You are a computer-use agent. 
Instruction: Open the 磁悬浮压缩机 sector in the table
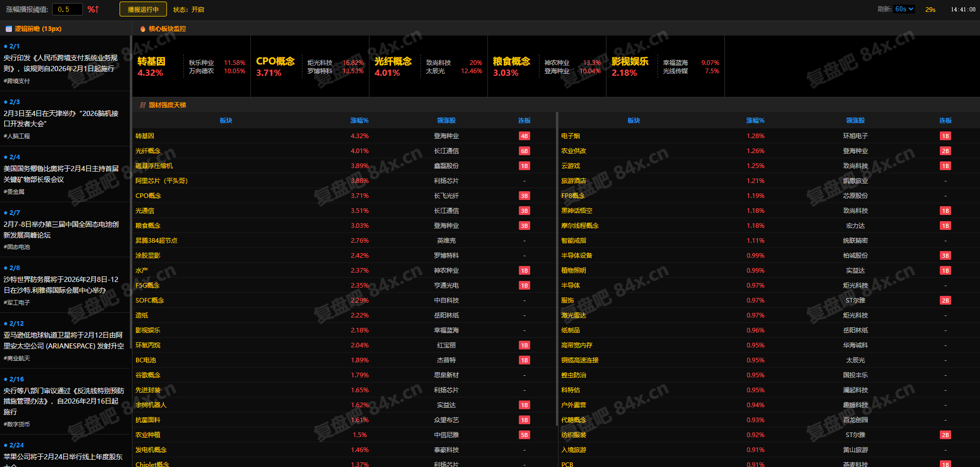[x=154, y=166]
